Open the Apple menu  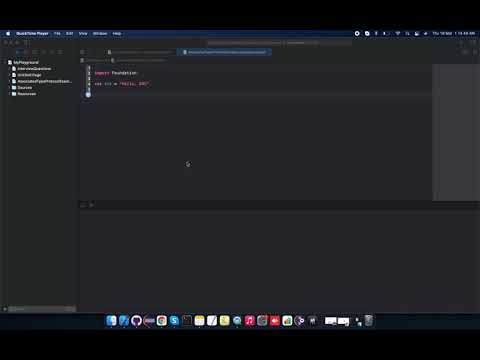(8, 34)
